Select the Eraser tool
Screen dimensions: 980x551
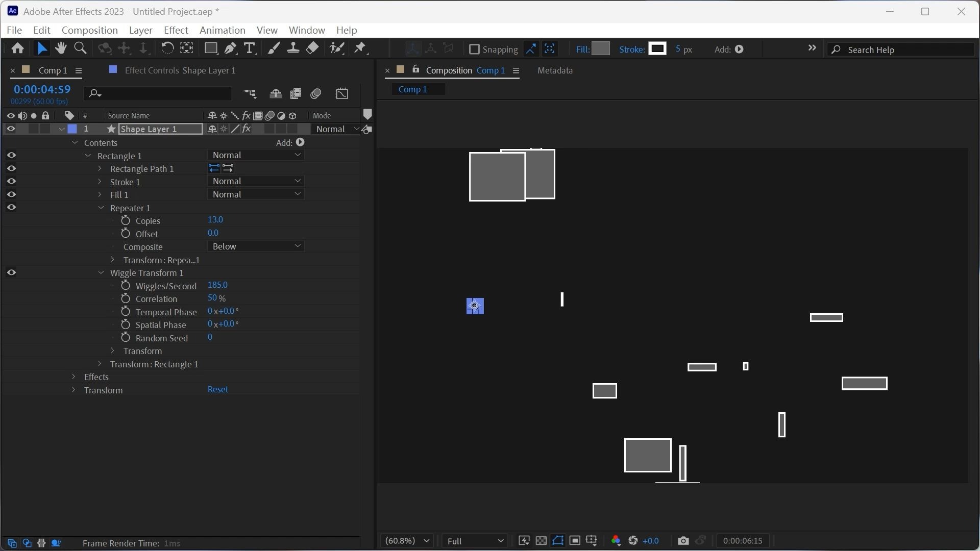[312, 48]
